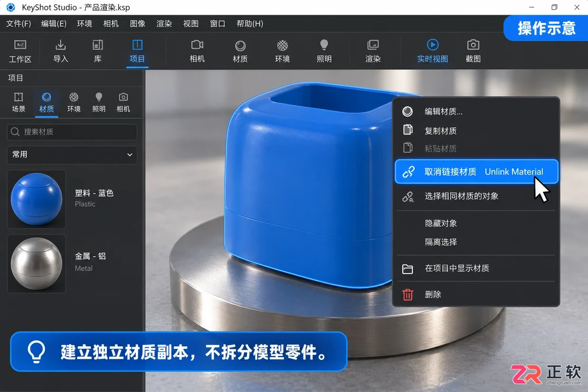Open the 编辑(E) menu
The image size is (588, 392).
[x=54, y=23]
